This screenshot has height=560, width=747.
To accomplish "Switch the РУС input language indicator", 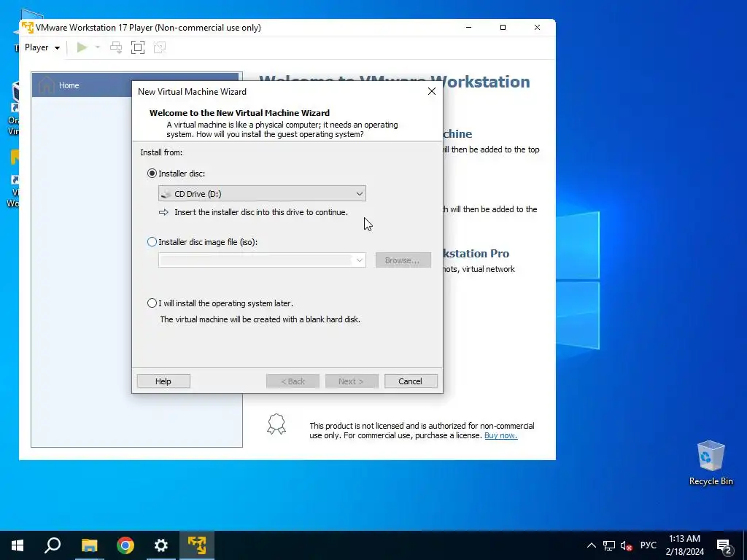I will coord(648,545).
